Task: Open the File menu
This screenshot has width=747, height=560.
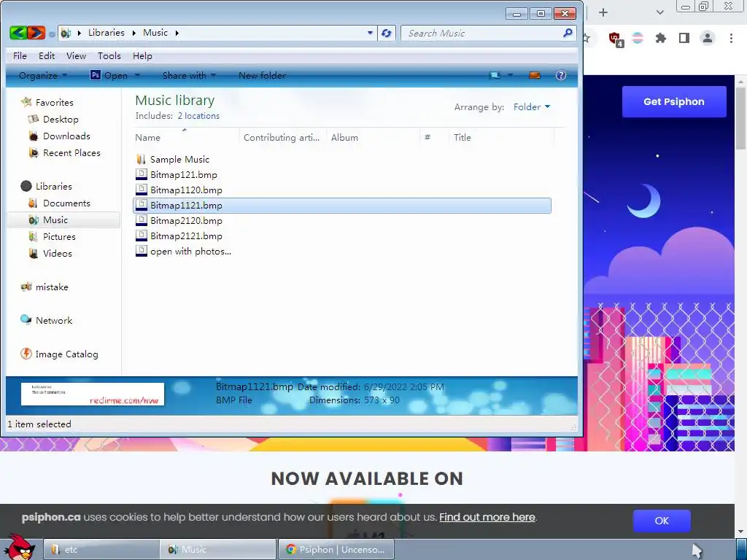Action: click(x=20, y=55)
